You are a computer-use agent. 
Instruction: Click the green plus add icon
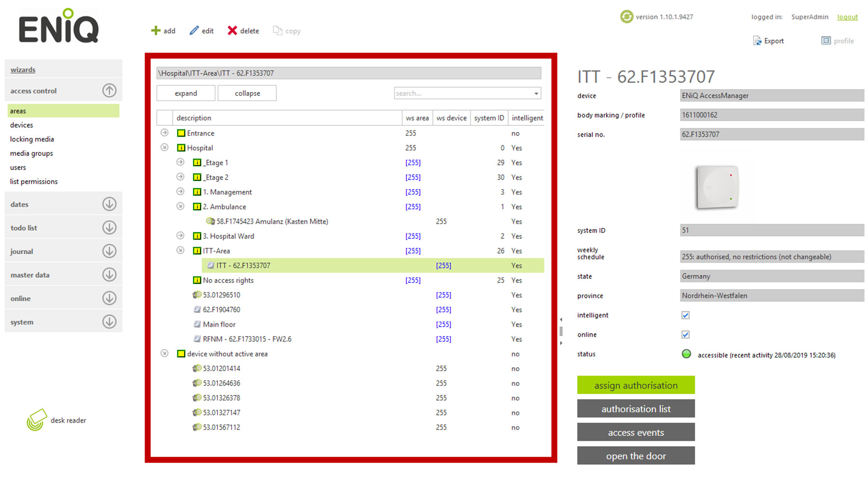pos(155,31)
